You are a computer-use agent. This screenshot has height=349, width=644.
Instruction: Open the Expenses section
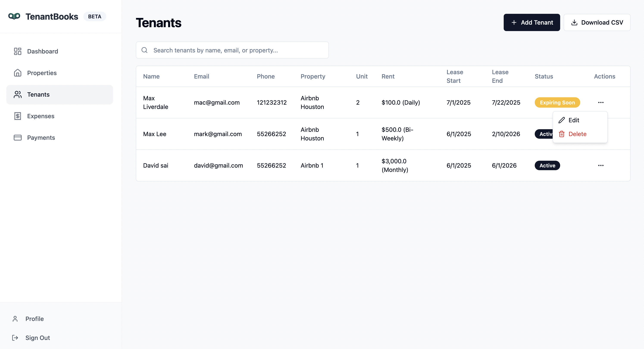[60, 116]
